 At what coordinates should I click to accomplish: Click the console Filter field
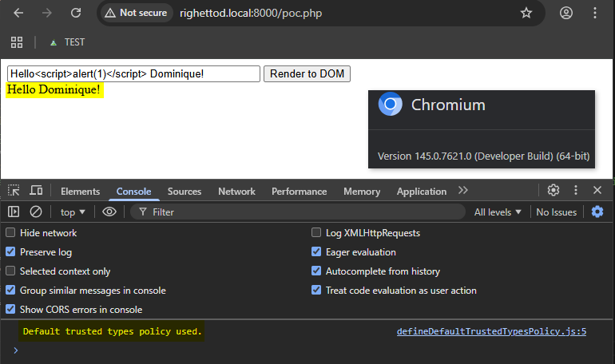point(297,212)
